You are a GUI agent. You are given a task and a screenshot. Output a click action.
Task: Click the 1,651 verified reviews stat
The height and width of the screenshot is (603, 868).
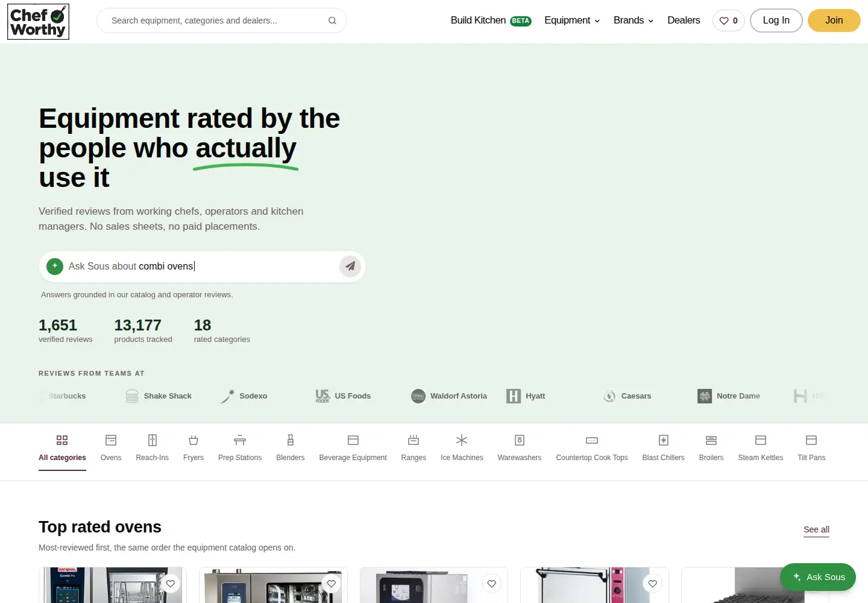(x=66, y=330)
